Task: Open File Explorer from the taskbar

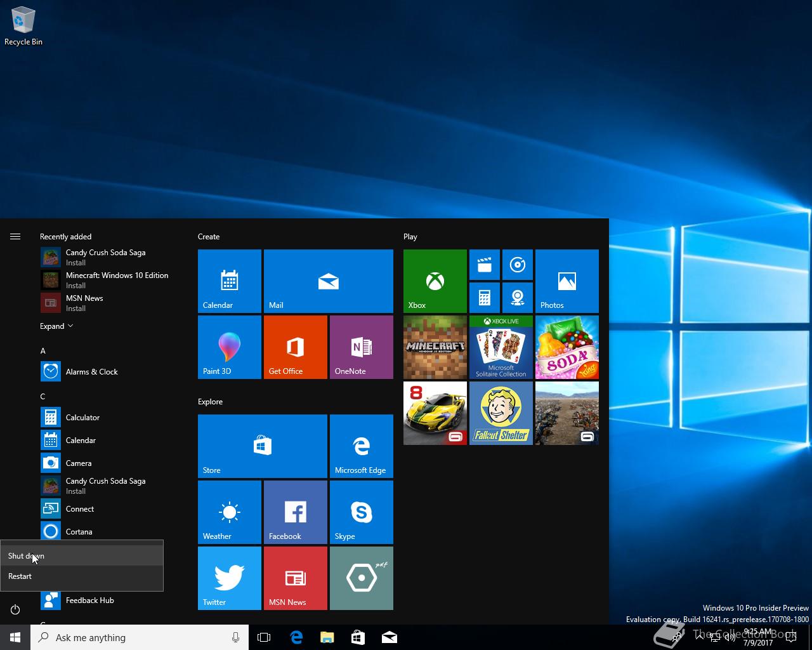Action: tap(327, 637)
